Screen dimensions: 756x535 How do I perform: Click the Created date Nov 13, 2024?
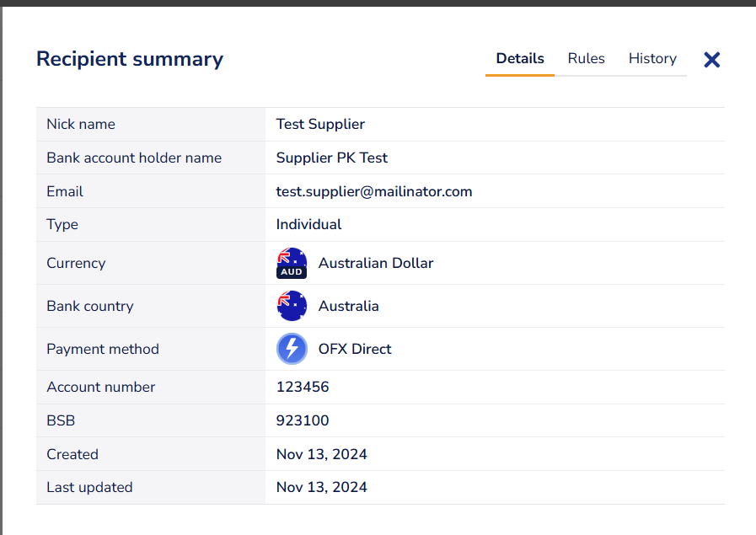[x=321, y=454]
